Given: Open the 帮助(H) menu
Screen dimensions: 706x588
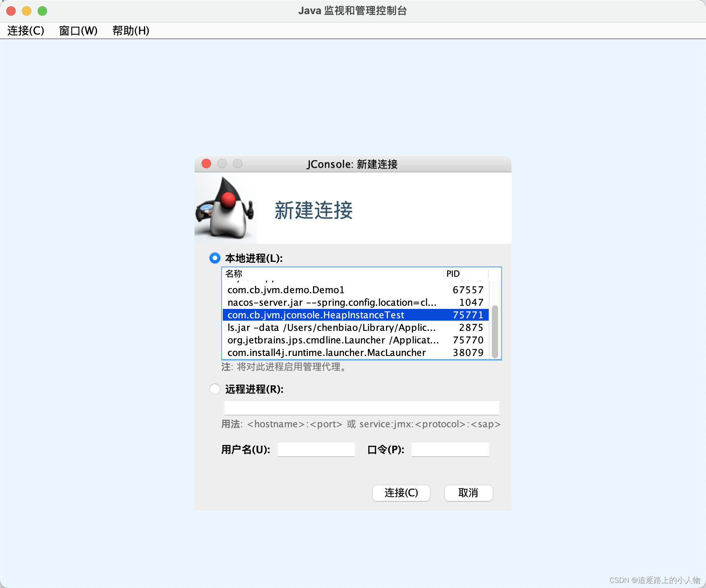Looking at the screenshot, I should coord(130,31).
